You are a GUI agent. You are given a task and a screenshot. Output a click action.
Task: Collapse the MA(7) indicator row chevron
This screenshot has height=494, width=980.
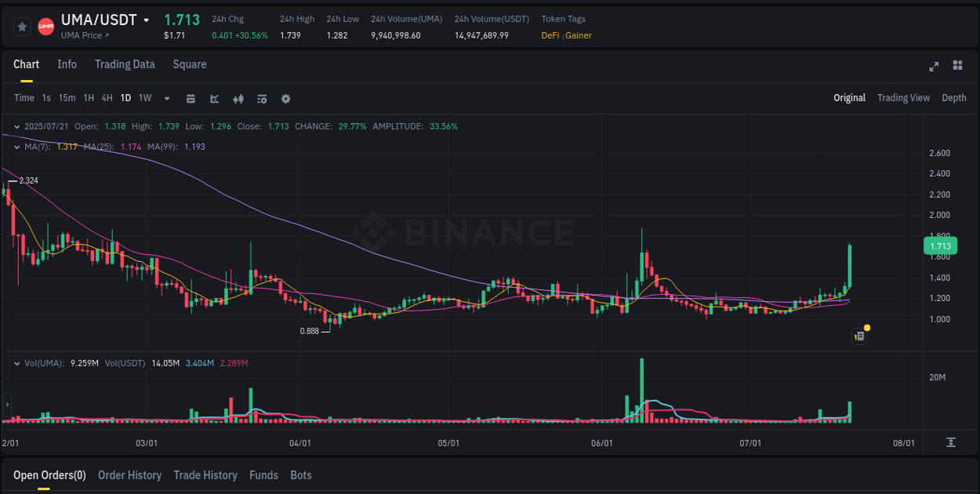coord(16,146)
